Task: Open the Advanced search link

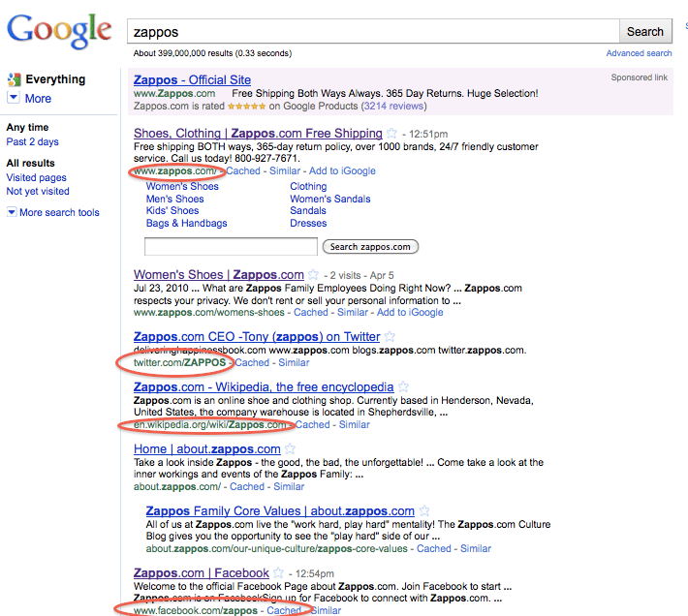Action: pos(639,53)
